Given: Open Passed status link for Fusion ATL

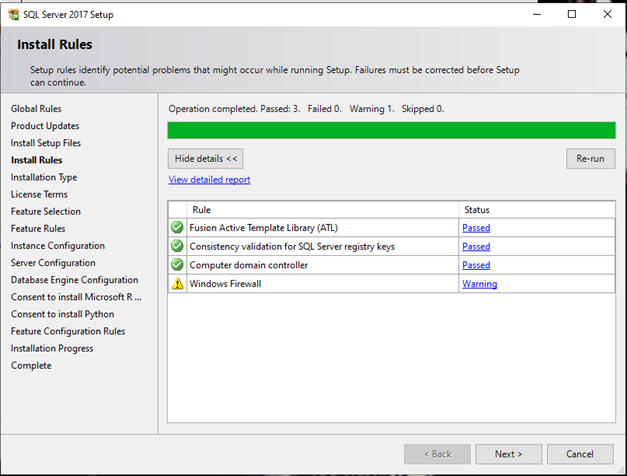Looking at the screenshot, I should pyautogui.click(x=475, y=228).
